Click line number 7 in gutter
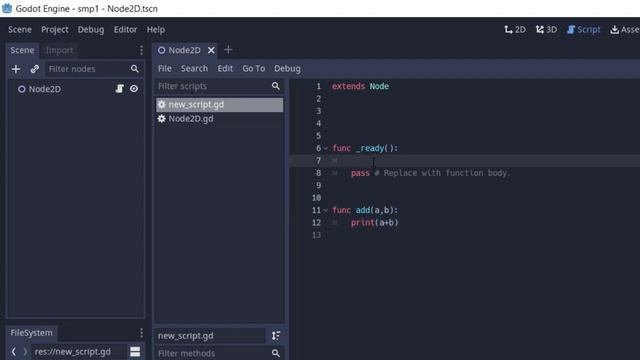The height and width of the screenshot is (360, 640). click(x=318, y=160)
